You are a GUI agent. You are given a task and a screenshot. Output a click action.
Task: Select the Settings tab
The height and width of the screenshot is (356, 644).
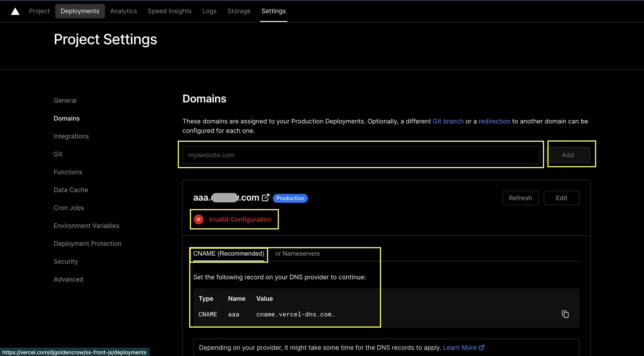273,11
